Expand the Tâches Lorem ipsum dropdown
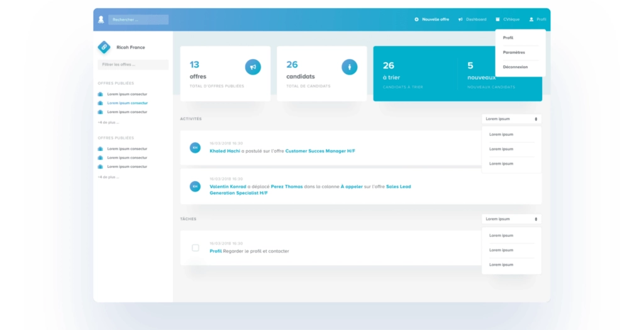Image resolution: width=644 pixels, height=330 pixels. coord(511,219)
